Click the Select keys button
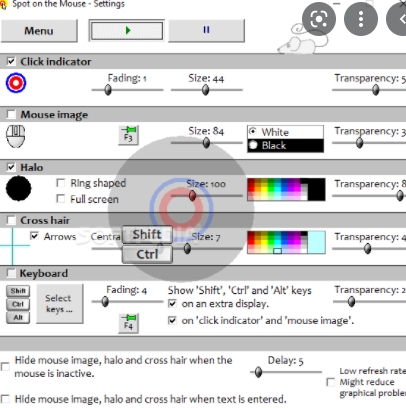This screenshot has height=408, width=406. pyautogui.click(x=60, y=304)
